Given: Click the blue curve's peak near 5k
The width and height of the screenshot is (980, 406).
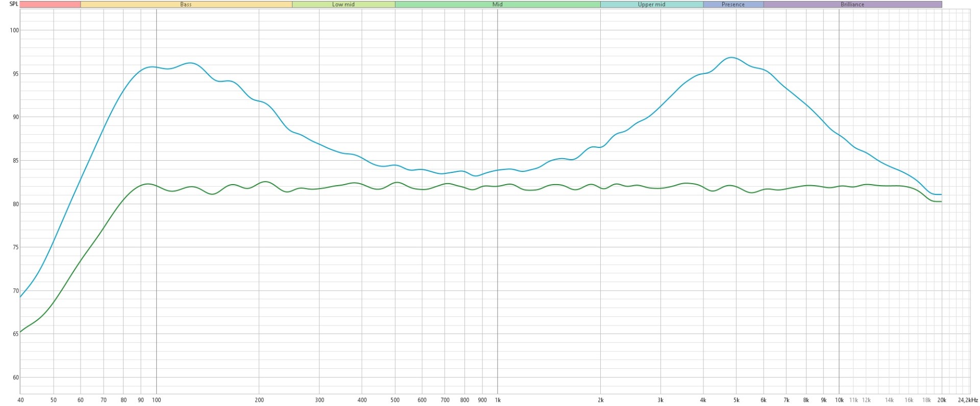Looking at the screenshot, I should (731, 58).
